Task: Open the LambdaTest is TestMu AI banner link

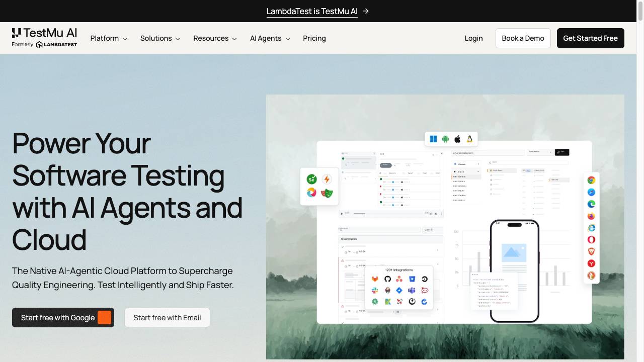Action: pos(317,11)
